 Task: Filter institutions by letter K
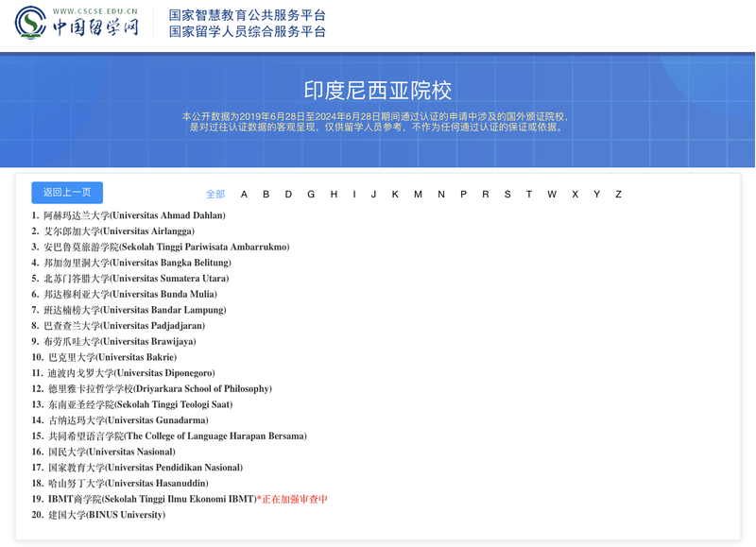click(395, 195)
